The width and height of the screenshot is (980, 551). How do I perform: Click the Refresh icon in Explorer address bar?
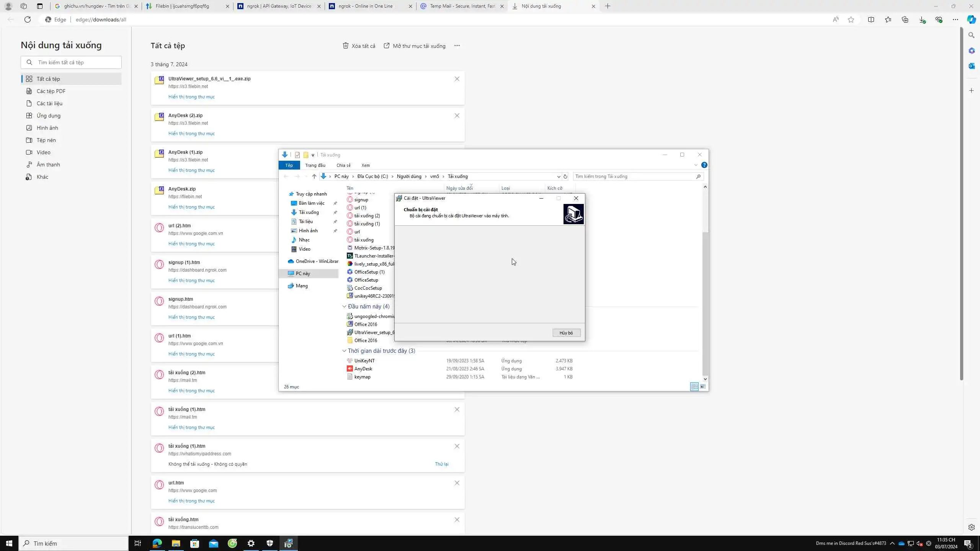coord(565,176)
